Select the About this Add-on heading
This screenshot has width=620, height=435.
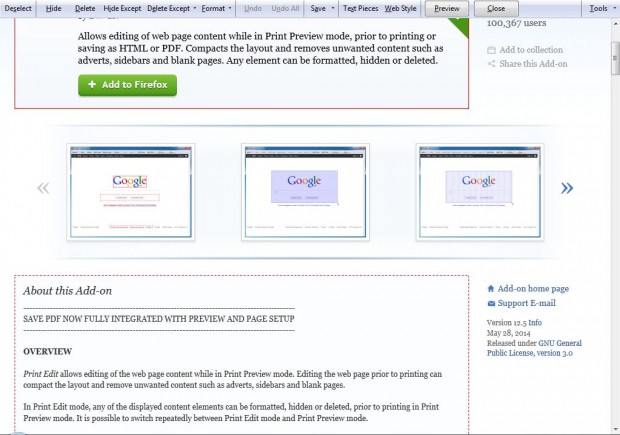68,291
